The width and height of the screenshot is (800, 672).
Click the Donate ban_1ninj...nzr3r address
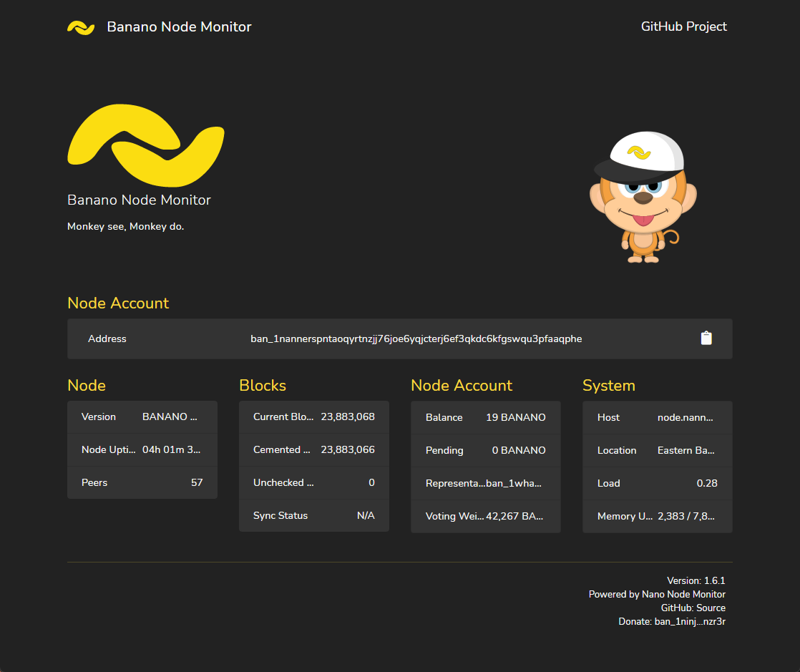690,621
